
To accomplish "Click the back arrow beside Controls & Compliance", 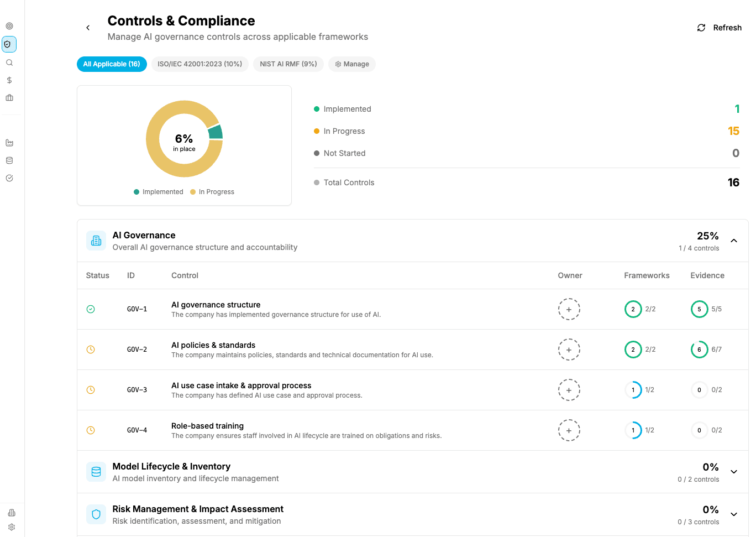I will (x=88, y=28).
